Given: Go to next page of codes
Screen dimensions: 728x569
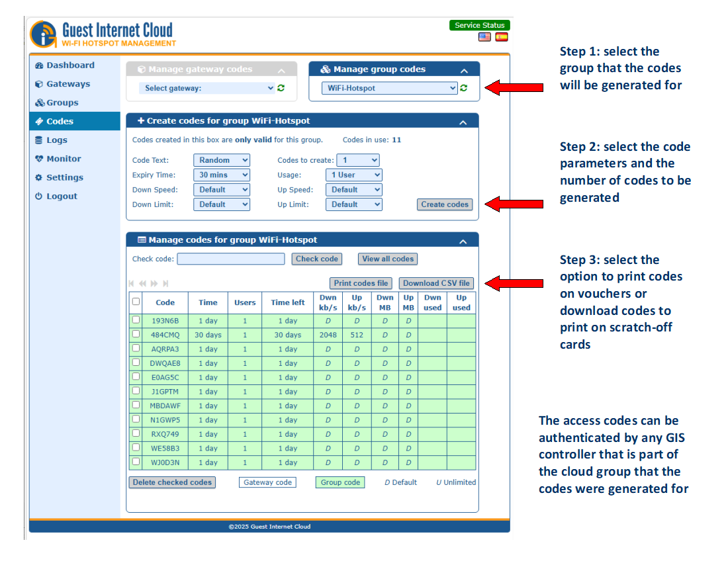Looking at the screenshot, I should click(x=154, y=283).
